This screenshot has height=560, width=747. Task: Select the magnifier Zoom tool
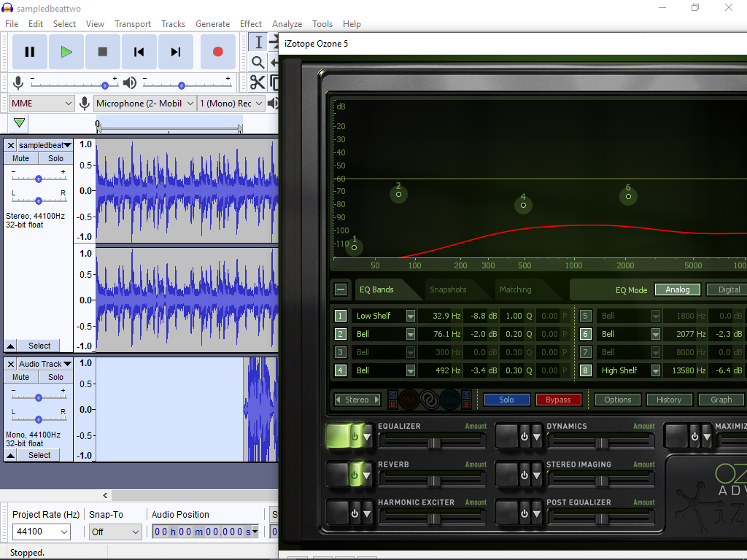pyautogui.click(x=258, y=63)
